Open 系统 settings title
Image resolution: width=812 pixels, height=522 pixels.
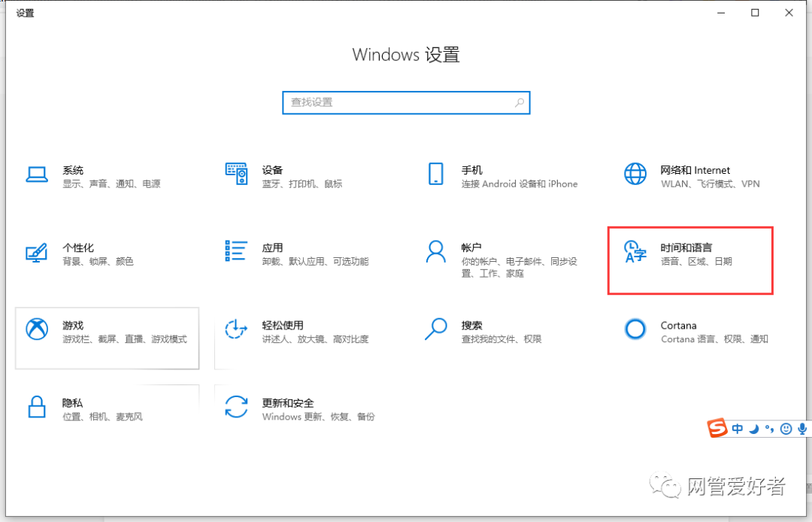tap(73, 170)
